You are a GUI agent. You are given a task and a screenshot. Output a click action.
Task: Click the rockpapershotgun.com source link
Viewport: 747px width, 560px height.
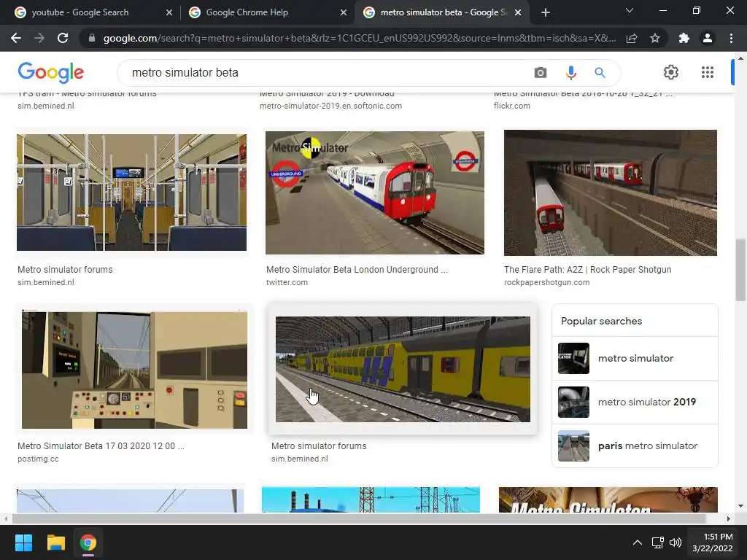coord(547,282)
